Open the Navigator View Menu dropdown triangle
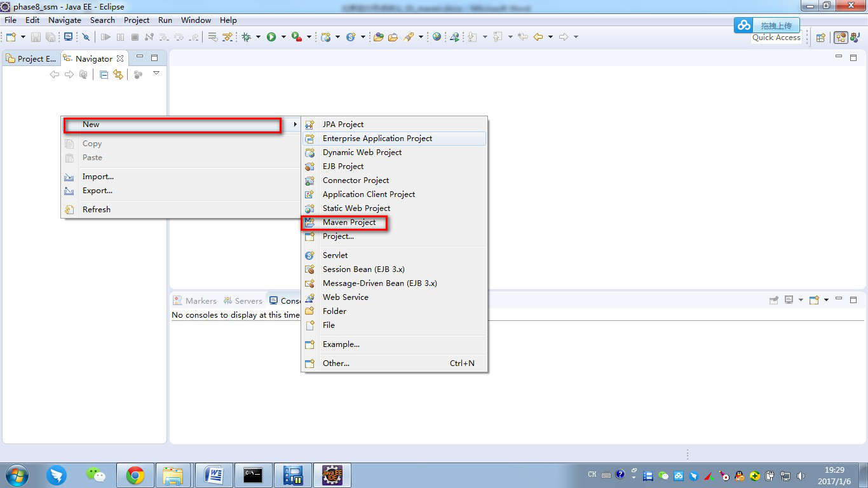 tap(156, 74)
